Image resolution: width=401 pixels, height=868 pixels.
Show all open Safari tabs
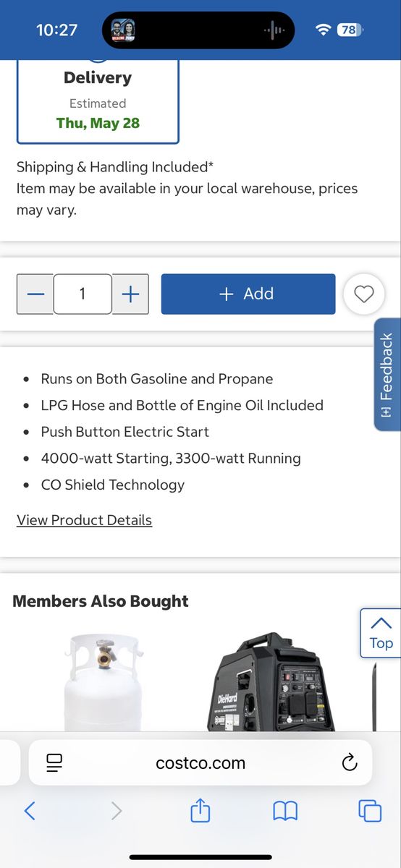pyautogui.click(x=370, y=811)
